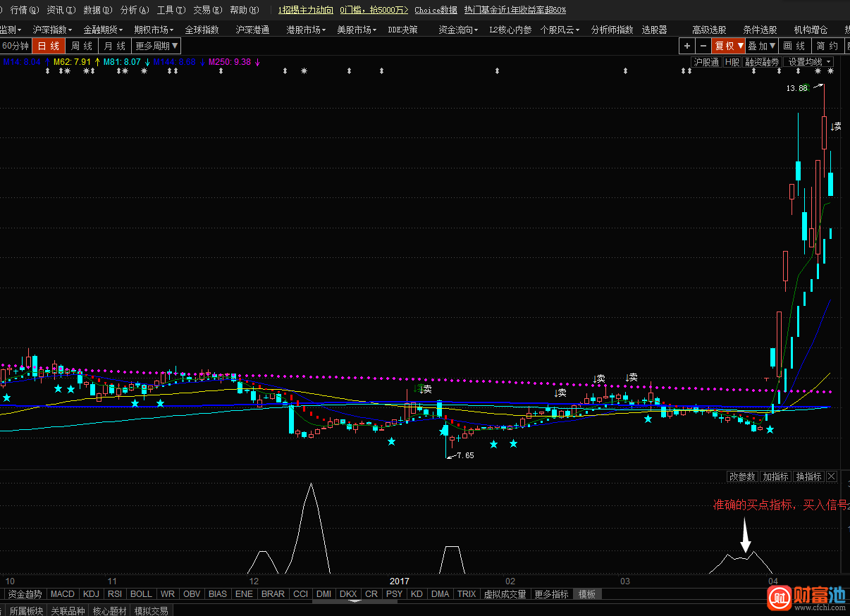Click the minus zoom-out chart button

coord(703,46)
